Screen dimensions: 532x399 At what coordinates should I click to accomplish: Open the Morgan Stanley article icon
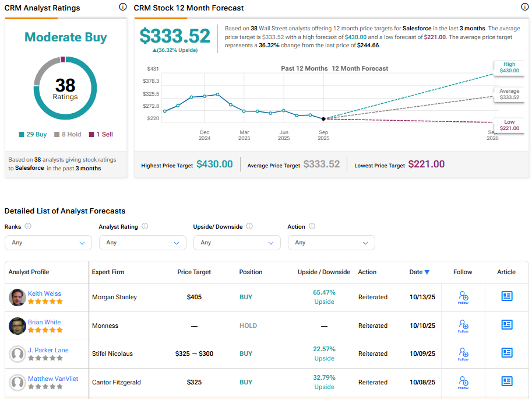[507, 296]
